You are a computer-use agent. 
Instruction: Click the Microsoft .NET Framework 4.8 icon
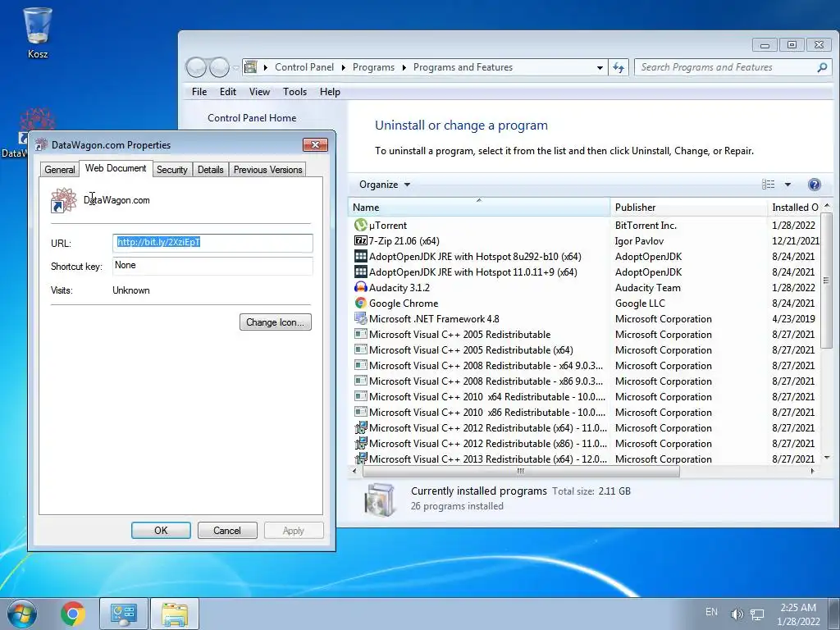(x=361, y=319)
